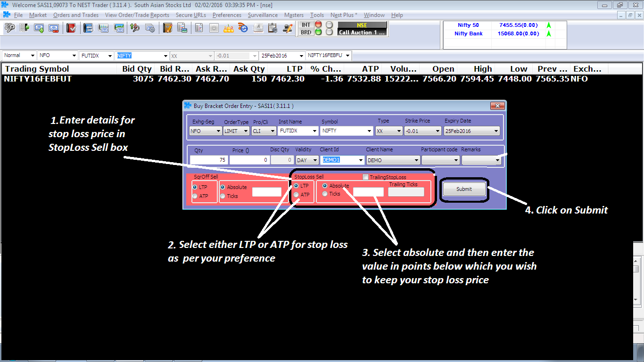Open the notebook with pencil icon
The height and width of the screenshot is (362, 644).
point(167,28)
